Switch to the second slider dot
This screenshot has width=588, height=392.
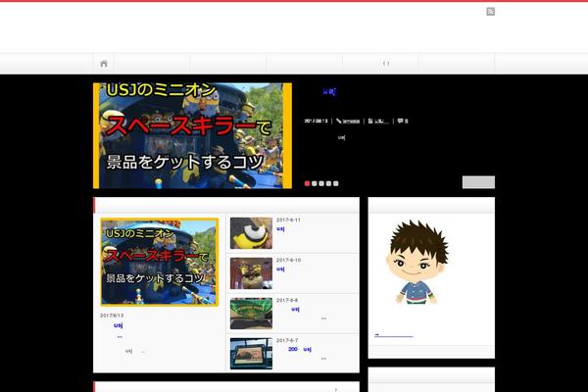315,183
